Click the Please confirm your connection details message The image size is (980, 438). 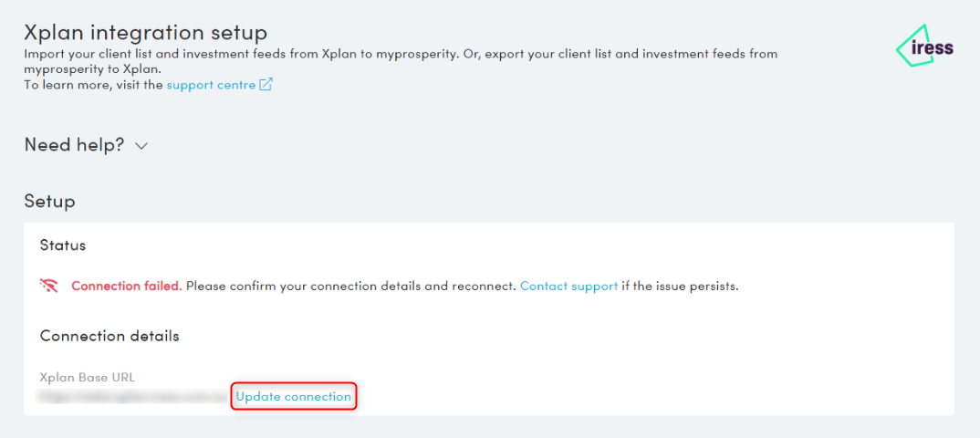[349, 286]
